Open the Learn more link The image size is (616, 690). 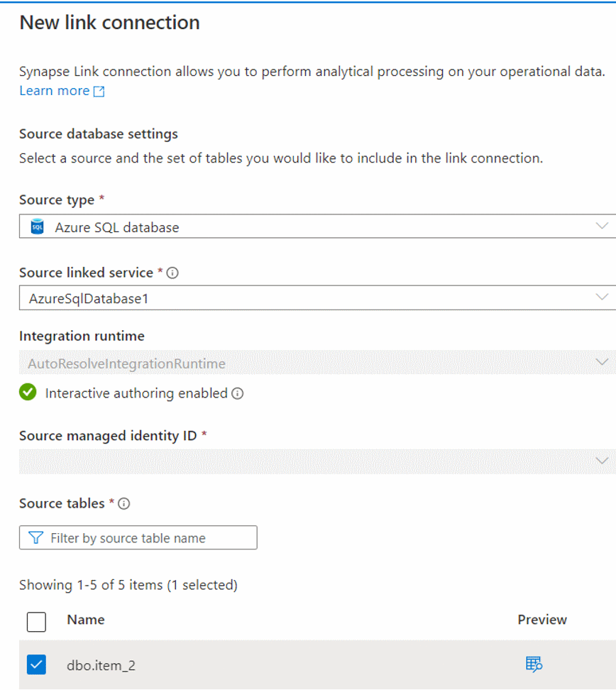(x=50, y=90)
